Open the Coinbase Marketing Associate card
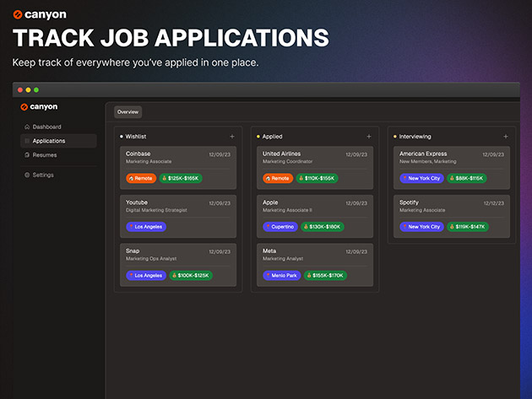The image size is (532, 399). pyautogui.click(x=177, y=158)
